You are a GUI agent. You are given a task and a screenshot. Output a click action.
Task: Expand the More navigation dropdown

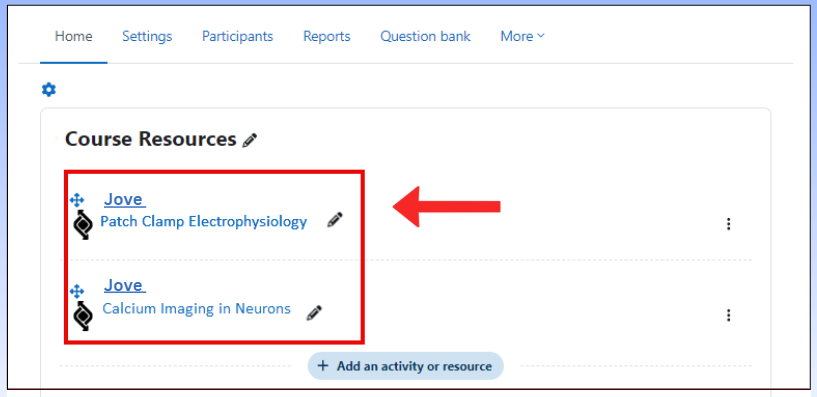click(x=522, y=36)
